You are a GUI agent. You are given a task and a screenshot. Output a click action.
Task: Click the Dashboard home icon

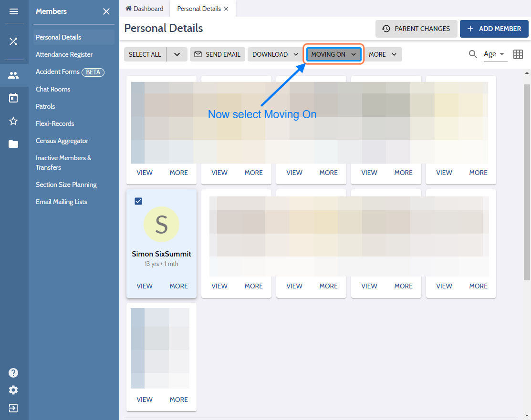129,9
